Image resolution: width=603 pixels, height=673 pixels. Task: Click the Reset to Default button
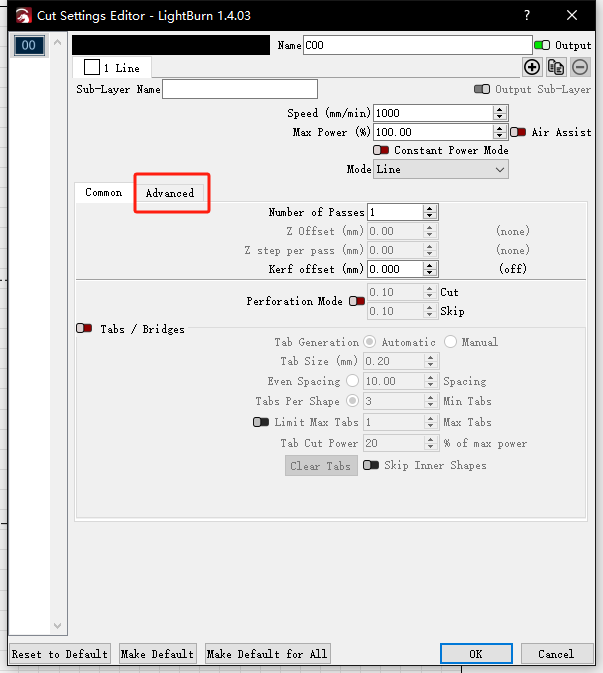[60, 654]
